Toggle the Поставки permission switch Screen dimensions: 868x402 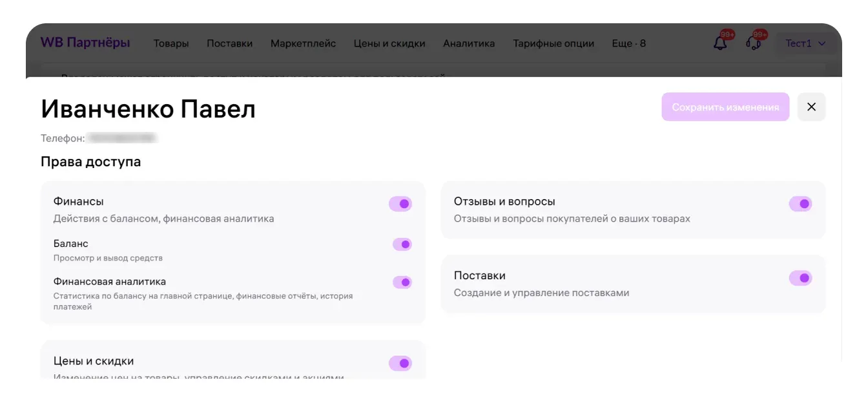click(800, 278)
